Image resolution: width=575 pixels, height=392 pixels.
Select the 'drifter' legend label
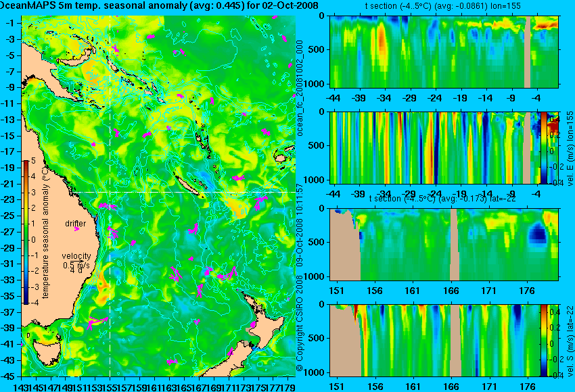76,224
